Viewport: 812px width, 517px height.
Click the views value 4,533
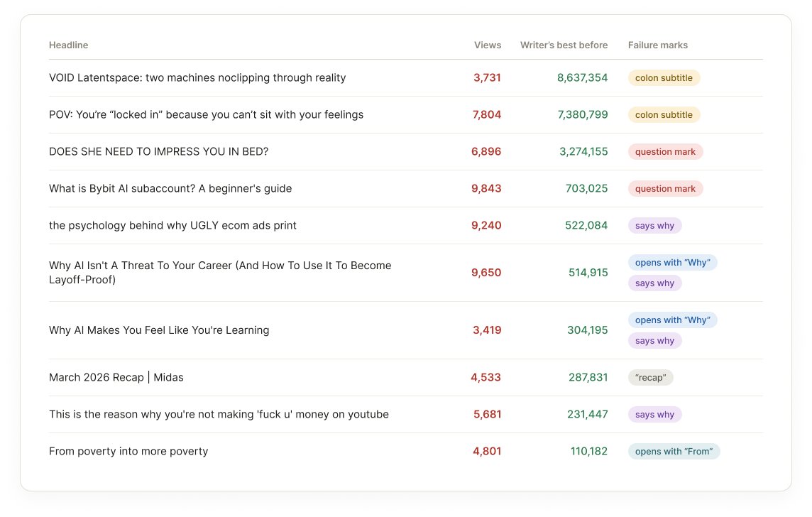(x=485, y=377)
